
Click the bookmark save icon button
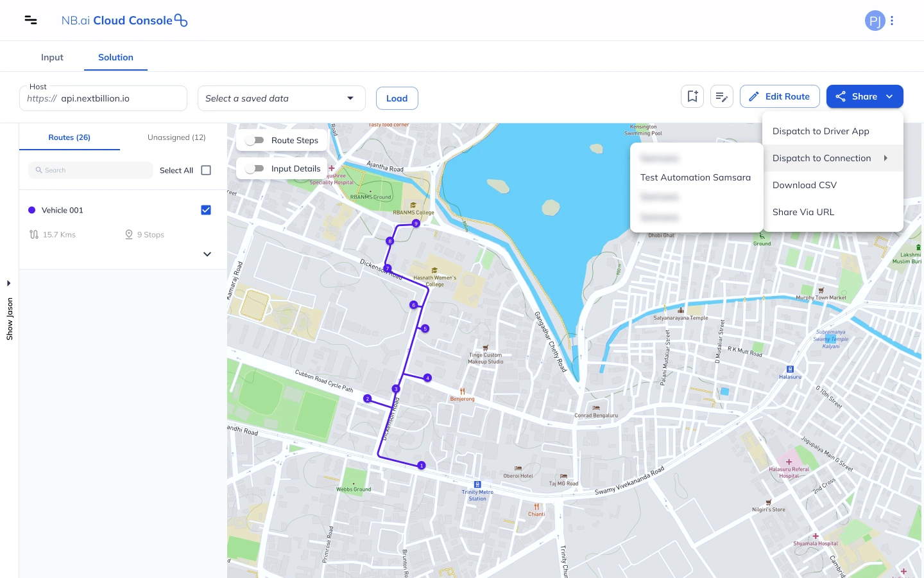click(692, 96)
